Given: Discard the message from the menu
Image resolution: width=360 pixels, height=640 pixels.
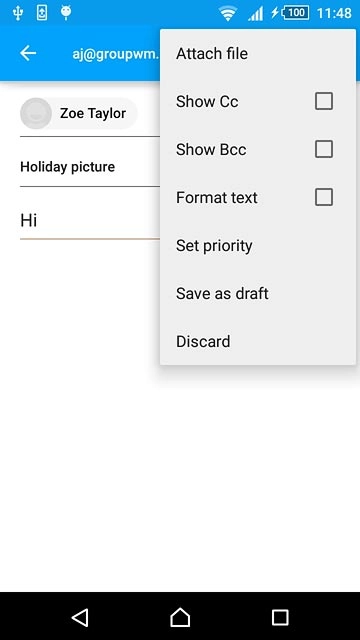Looking at the screenshot, I should [258, 341].
